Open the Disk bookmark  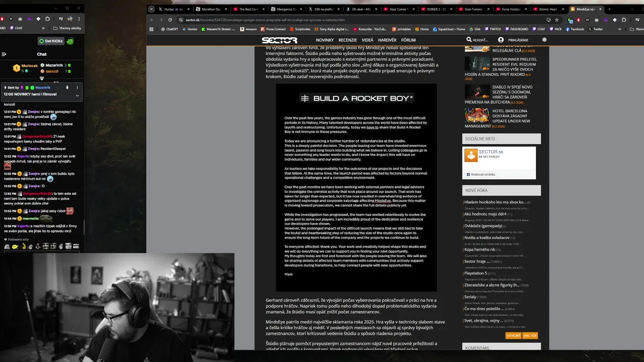click(x=474, y=29)
